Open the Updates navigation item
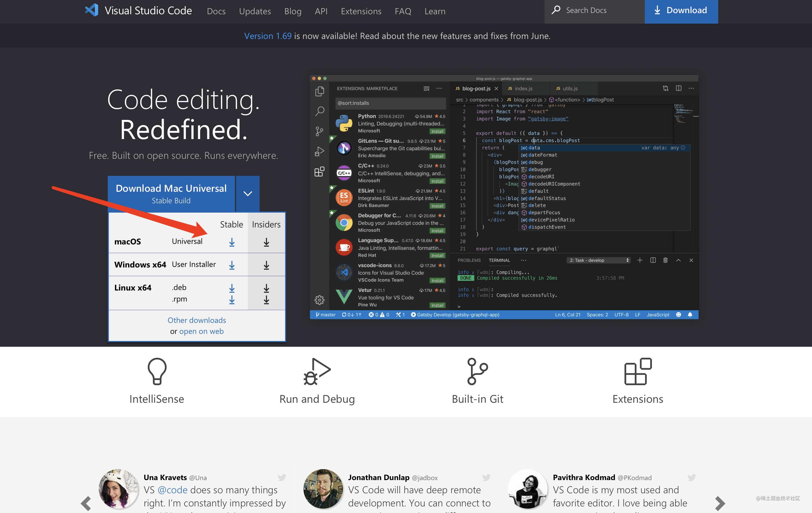Screen dimensions: 812x513 click(255, 11)
